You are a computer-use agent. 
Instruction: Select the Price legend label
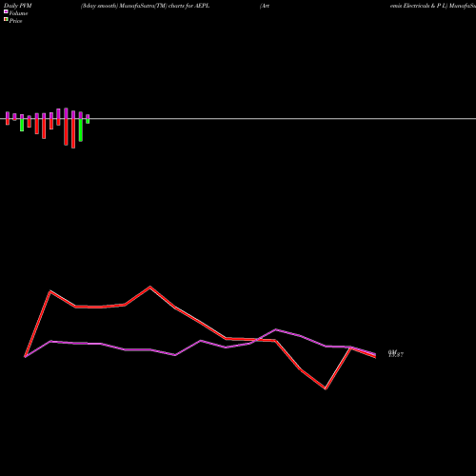tap(15, 21)
